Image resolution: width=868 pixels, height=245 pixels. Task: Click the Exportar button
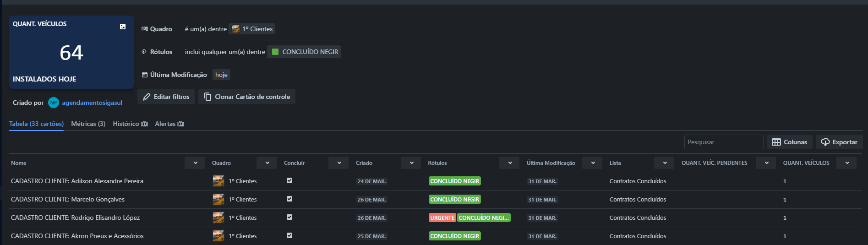pos(839,142)
